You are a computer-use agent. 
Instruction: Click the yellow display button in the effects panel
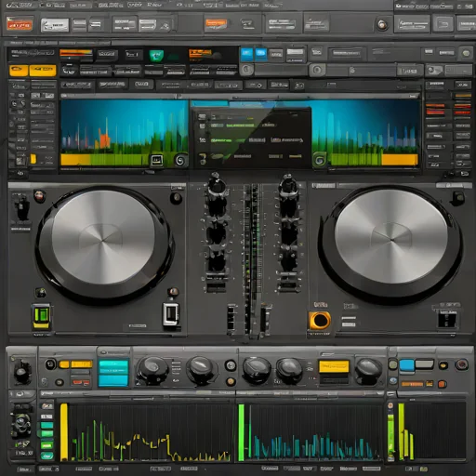tap(334, 366)
